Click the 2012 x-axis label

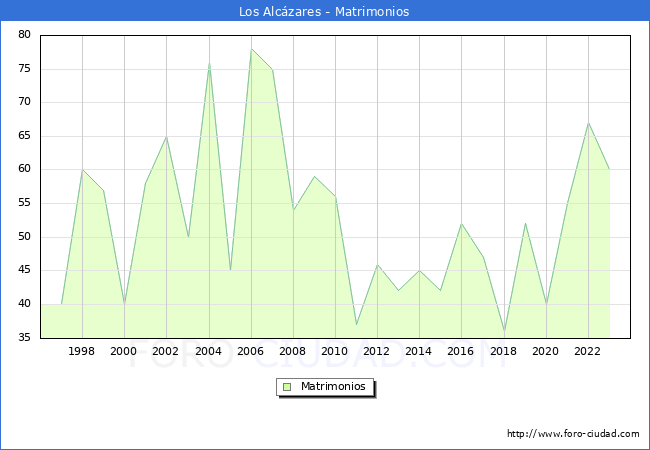tap(377, 351)
